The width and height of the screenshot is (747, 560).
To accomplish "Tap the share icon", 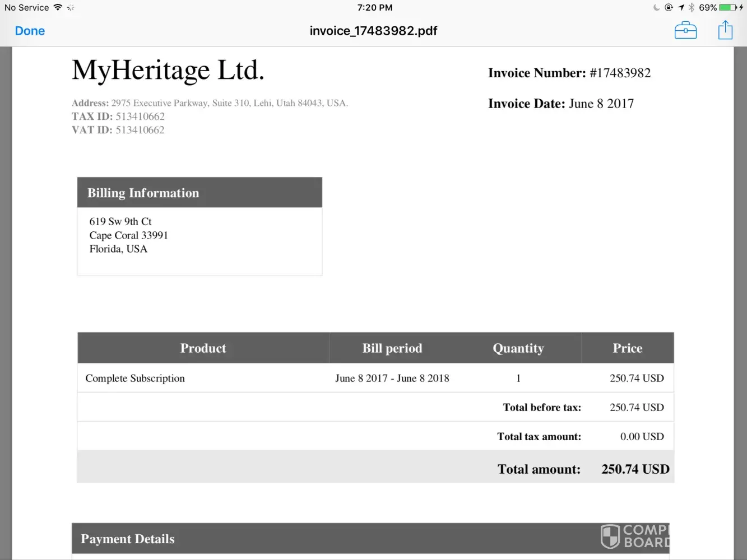I will point(725,30).
